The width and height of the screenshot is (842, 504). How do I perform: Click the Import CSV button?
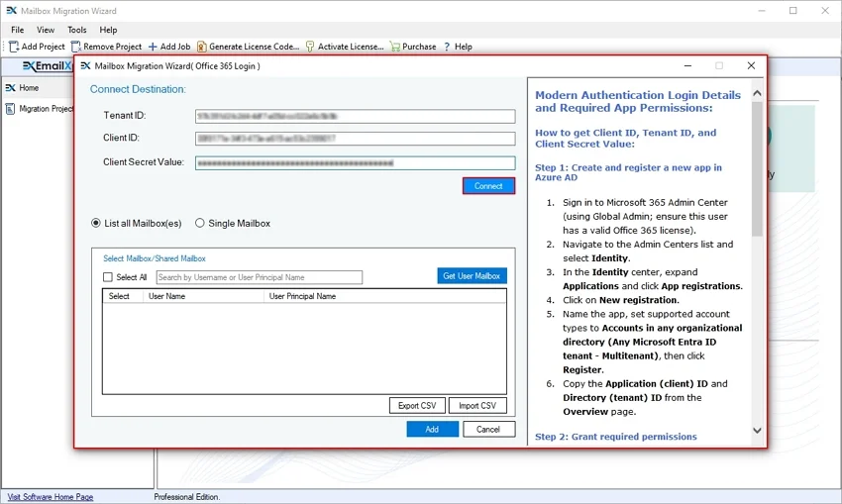click(477, 405)
